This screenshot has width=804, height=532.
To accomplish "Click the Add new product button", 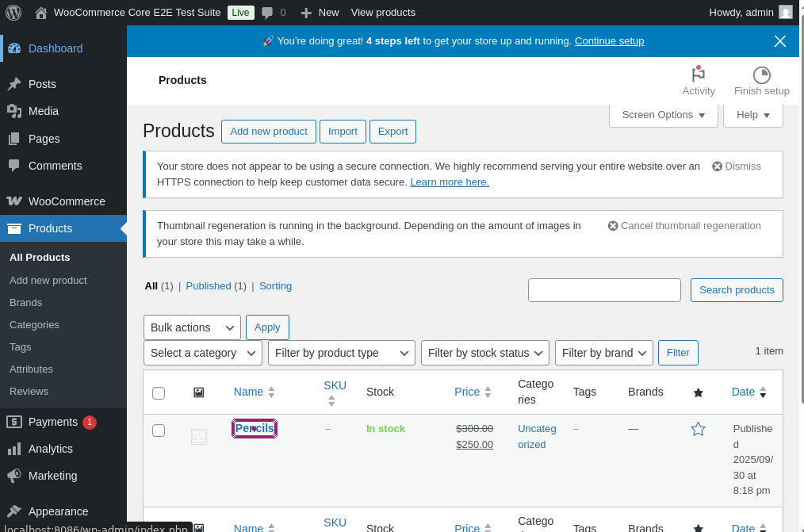I will point(269,132).
